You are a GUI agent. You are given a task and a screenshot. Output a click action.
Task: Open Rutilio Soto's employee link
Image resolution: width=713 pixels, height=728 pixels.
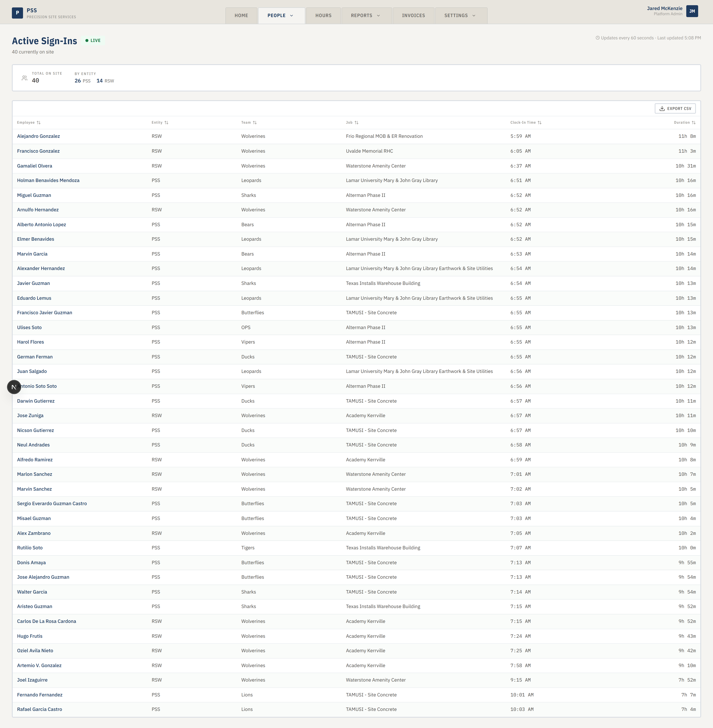30,548
